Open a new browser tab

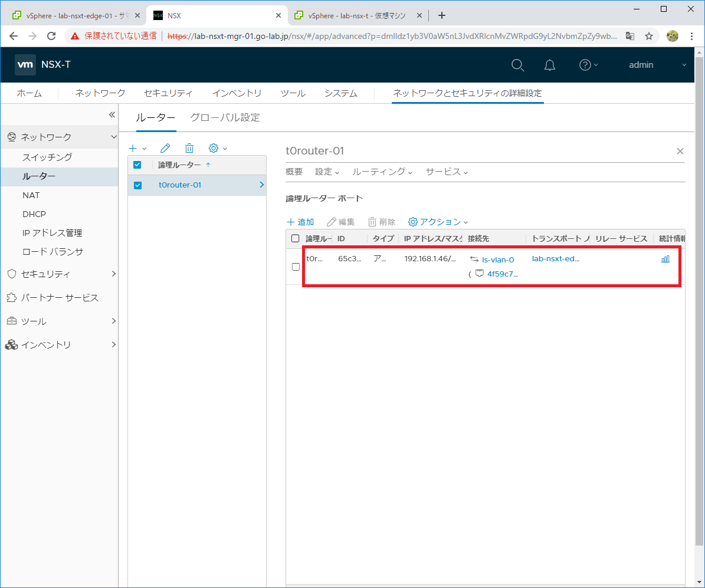(441, 16)
